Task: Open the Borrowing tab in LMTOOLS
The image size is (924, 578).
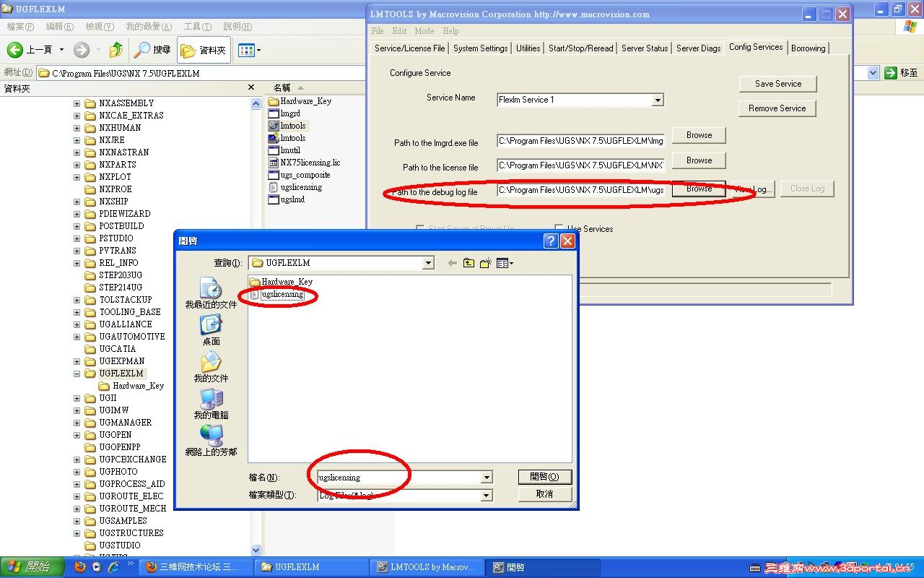Action: coord(808,48)
